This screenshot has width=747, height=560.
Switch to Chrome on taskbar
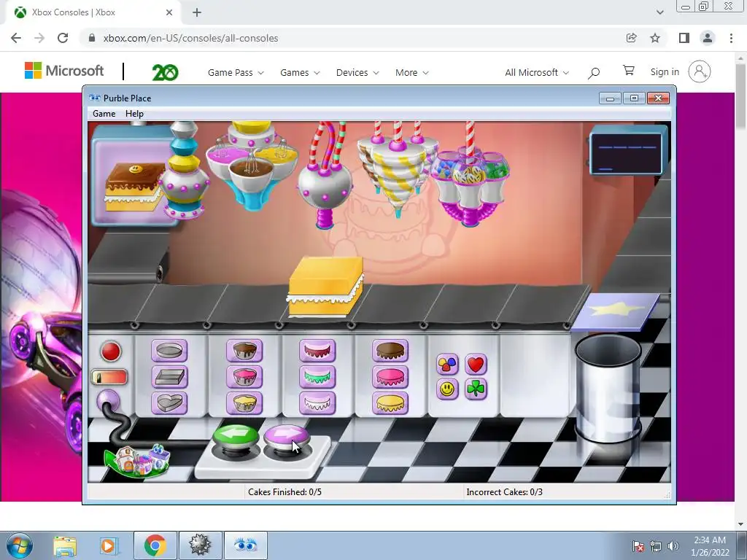155,545
